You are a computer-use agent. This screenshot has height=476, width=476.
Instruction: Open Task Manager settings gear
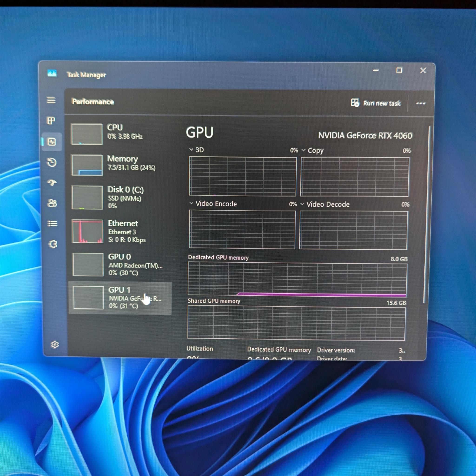[55, 344]
